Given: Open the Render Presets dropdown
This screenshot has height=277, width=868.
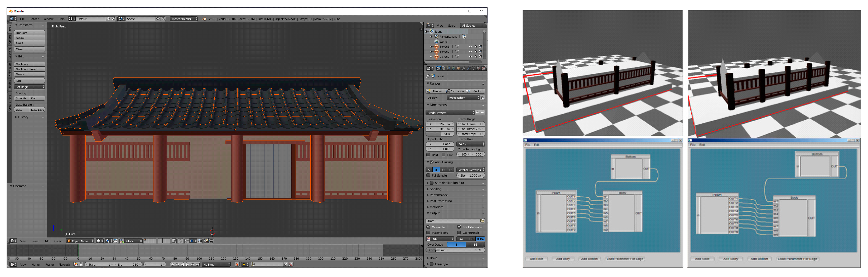Looking at the screenshot, I should [450, 113].
